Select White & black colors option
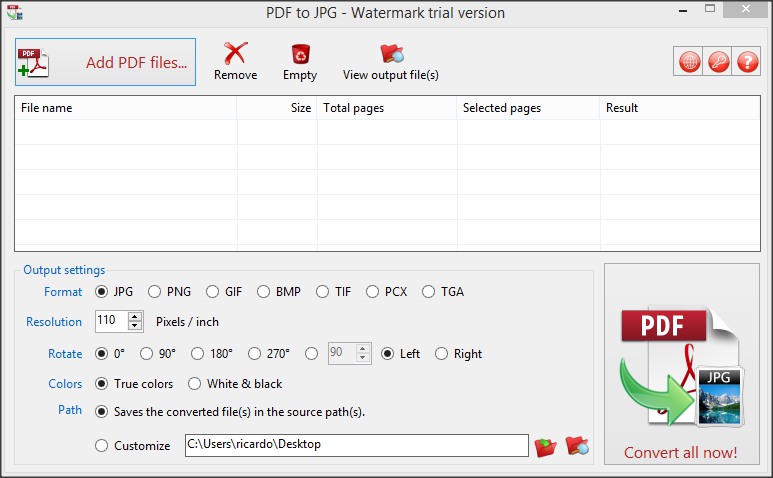773x478 pixels. click(x=194, y=384)
